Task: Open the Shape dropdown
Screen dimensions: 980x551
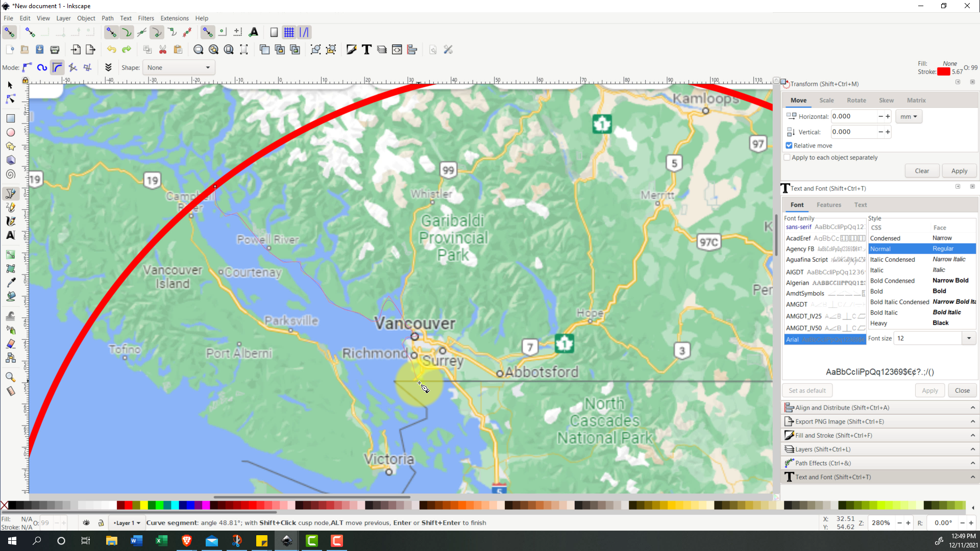Action: (x=178, y=67)
